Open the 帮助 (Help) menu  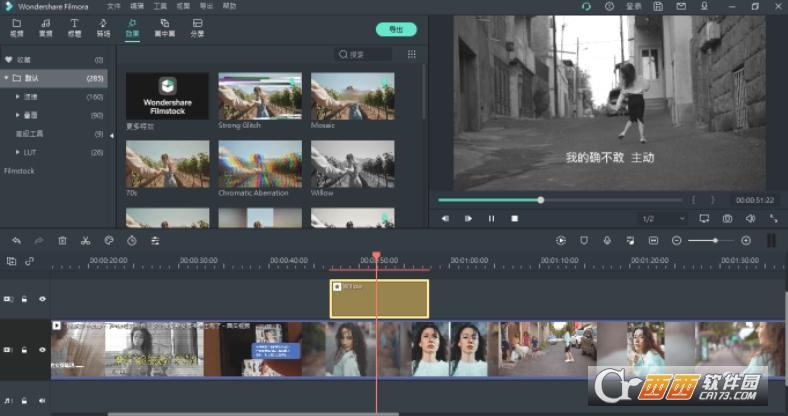pos(229,7)
